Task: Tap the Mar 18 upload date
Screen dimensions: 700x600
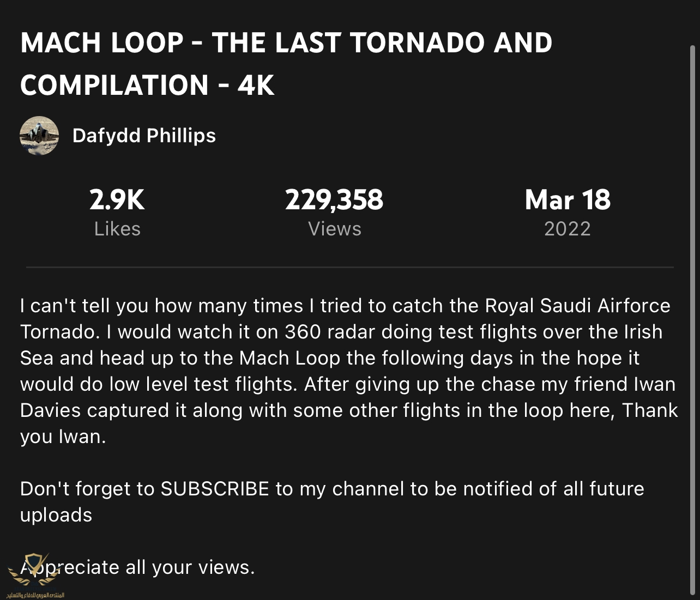Action: click(x=568, y=199)
